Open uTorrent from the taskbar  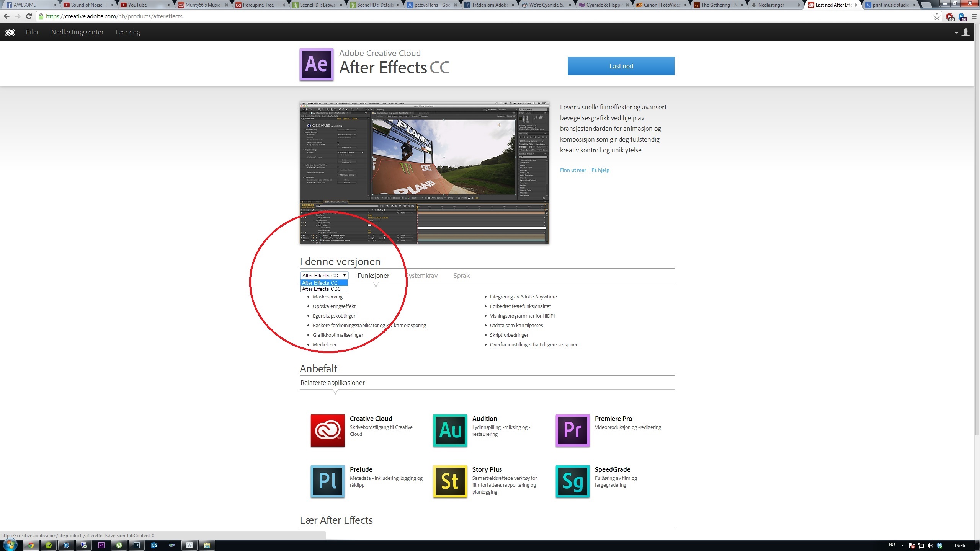[x=119, y=545]
